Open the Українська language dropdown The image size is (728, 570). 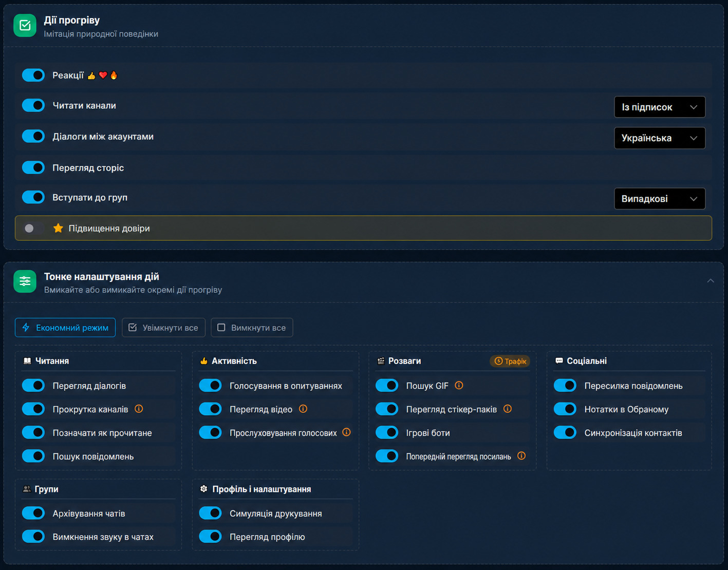coord(660,138)
